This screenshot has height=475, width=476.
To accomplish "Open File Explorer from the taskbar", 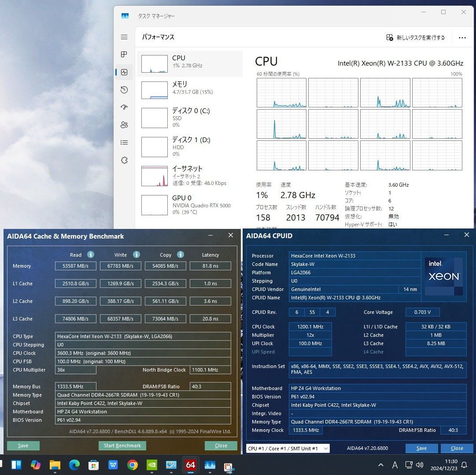I will (55, 465).
